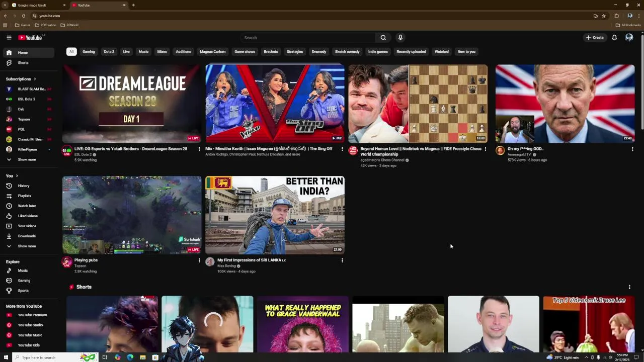This screenshot has width=644, height=362.
Task: Reload the page in browser toolbar
Action: 23,16
